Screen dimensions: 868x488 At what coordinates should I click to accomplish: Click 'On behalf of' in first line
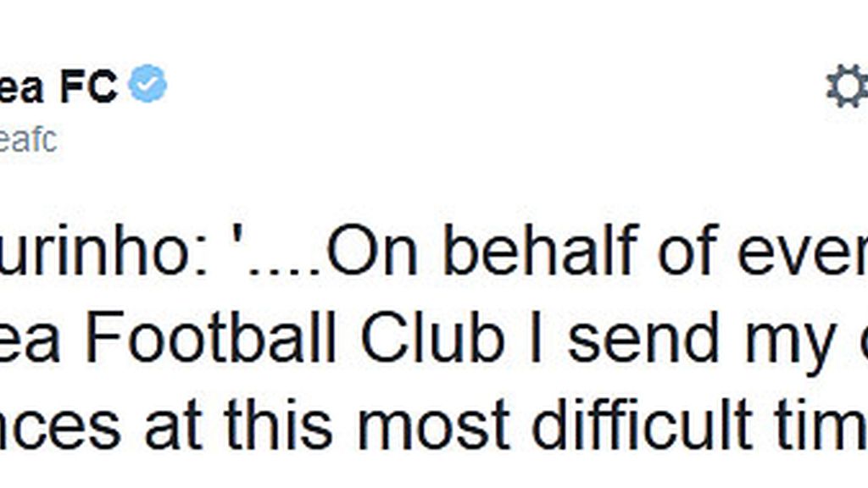(522, 250)
